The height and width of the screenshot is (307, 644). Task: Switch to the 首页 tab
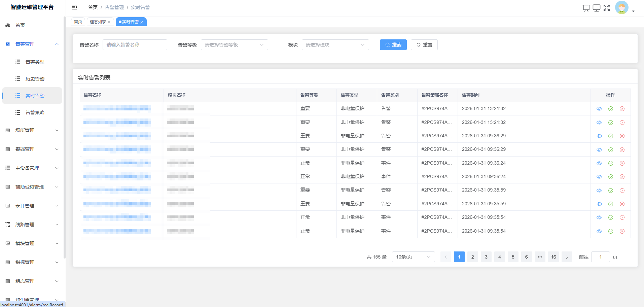78,22
